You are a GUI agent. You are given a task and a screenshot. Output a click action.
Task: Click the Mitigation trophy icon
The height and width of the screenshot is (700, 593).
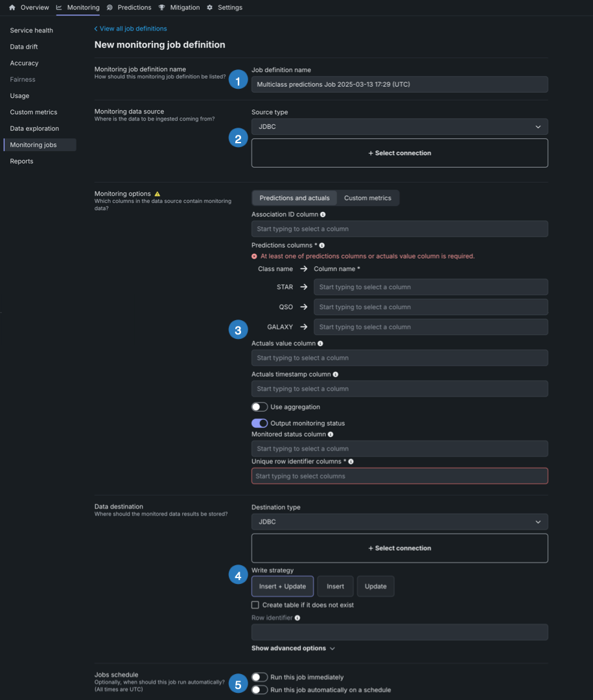(x=162, y=8)
